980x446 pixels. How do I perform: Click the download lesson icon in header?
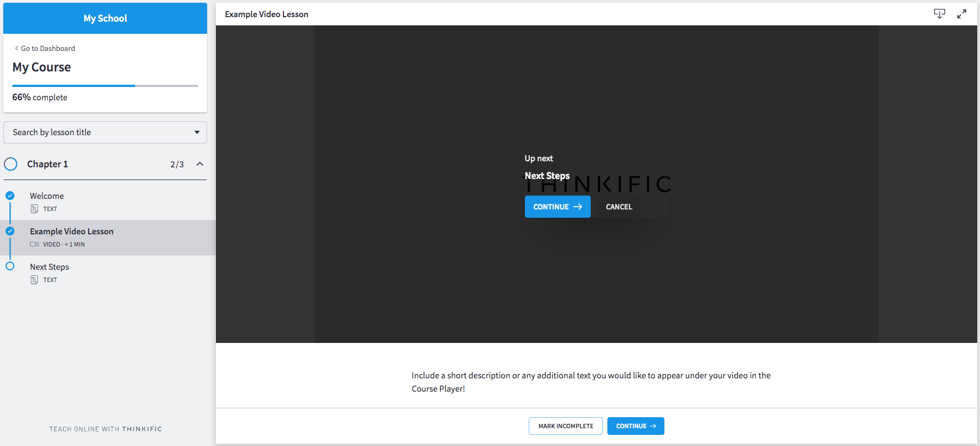click(940, 14)
